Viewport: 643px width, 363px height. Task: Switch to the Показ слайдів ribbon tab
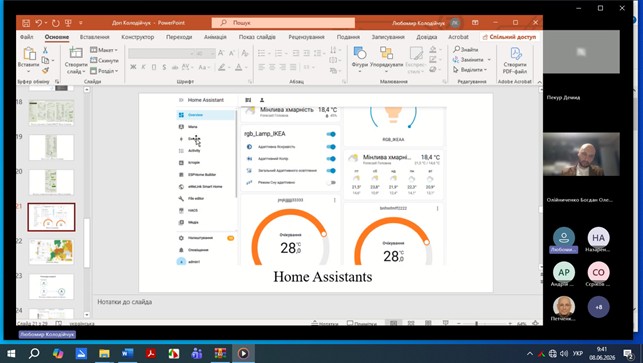click(257, 37)
